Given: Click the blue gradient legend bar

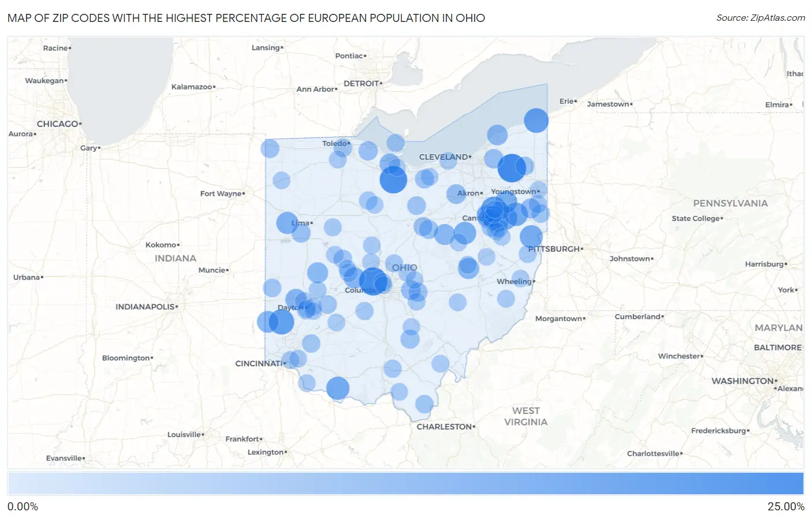Looking at the screenshot, I should coord(405,483).
